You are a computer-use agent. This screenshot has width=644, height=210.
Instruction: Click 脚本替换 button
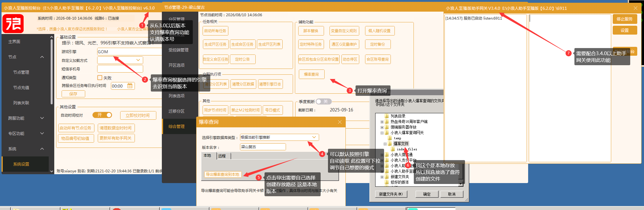[311, 31]
